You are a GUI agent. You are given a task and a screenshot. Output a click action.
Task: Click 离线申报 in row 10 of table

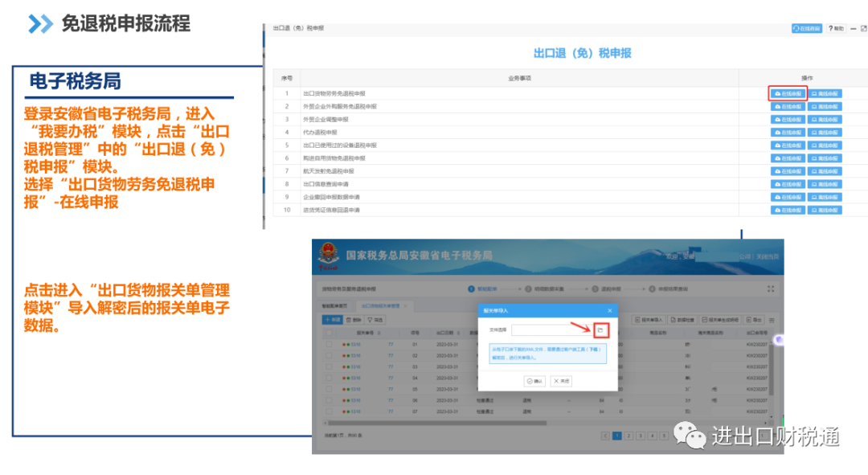(x=825, y=210)
